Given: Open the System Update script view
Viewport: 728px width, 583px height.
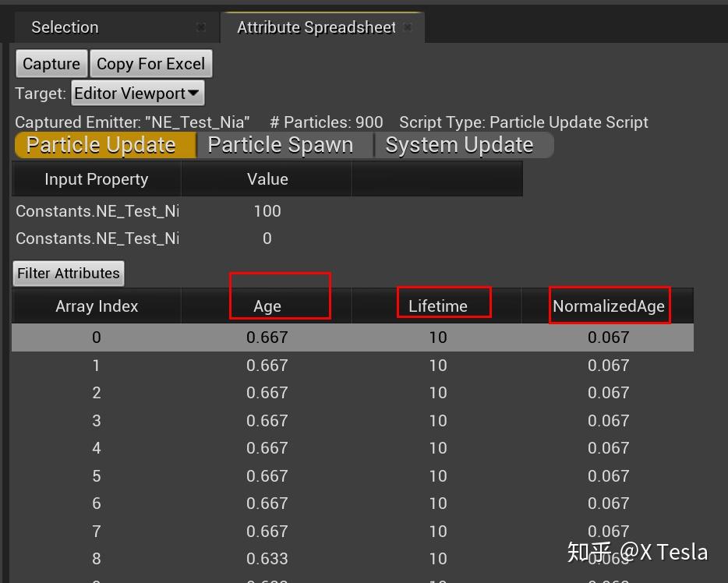Looking at the screenshot, I should pyautogui.click(x=458, y=144).
